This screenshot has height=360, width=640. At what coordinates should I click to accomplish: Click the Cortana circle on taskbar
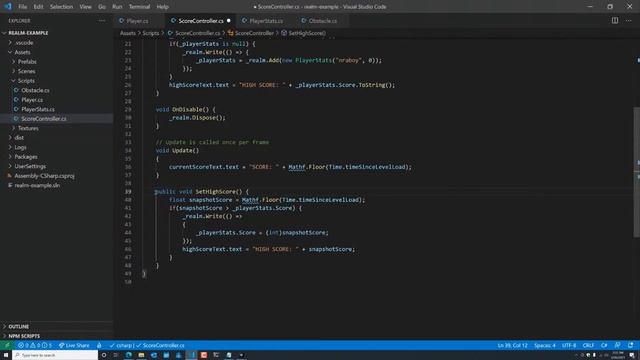coord(104,355)
